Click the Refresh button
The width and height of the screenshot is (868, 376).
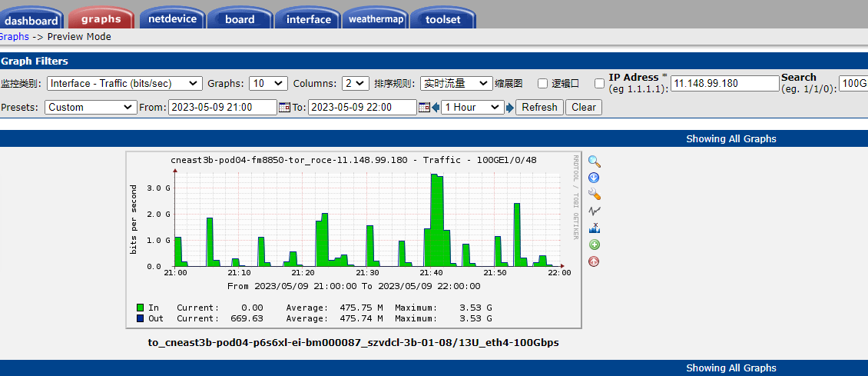coord(540,108)
